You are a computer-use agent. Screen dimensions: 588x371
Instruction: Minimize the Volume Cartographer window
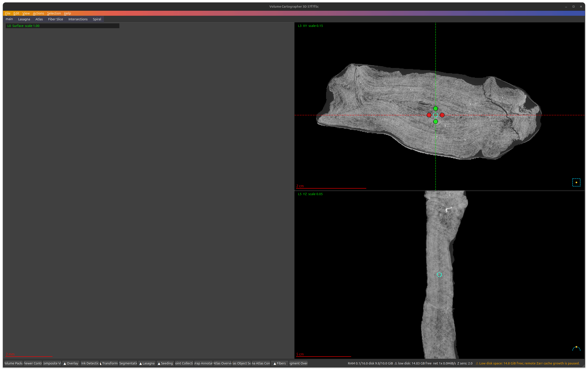(x=566, y=7)
